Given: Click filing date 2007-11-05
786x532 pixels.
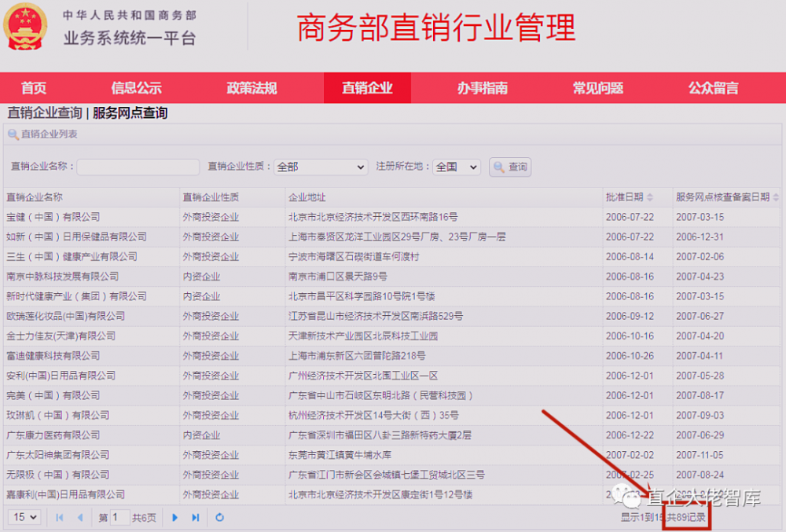Looking at the screenshot, I should point(700,455).
